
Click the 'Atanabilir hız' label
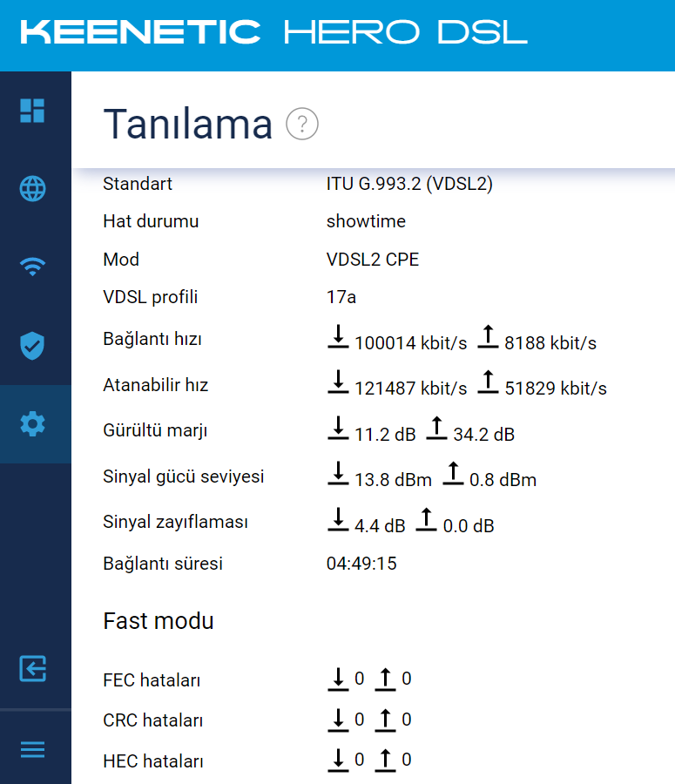[156, 385]
